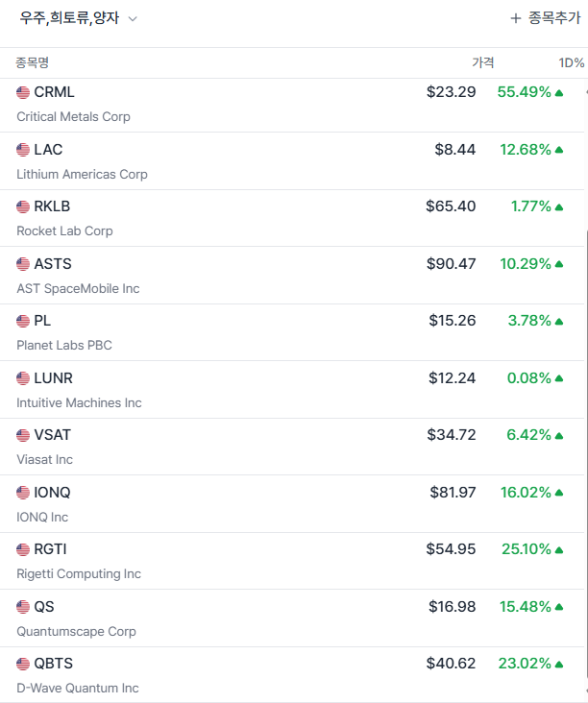The image size is (588, 703).
Task: Click the green up arrow for CRML
Action: (559, 93)
